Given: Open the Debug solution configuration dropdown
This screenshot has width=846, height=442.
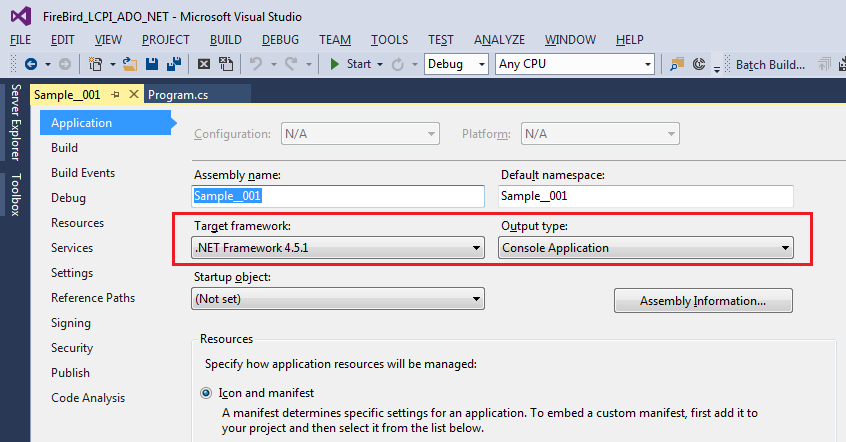Looking at the screenshot, I should (x=456, y=64).
